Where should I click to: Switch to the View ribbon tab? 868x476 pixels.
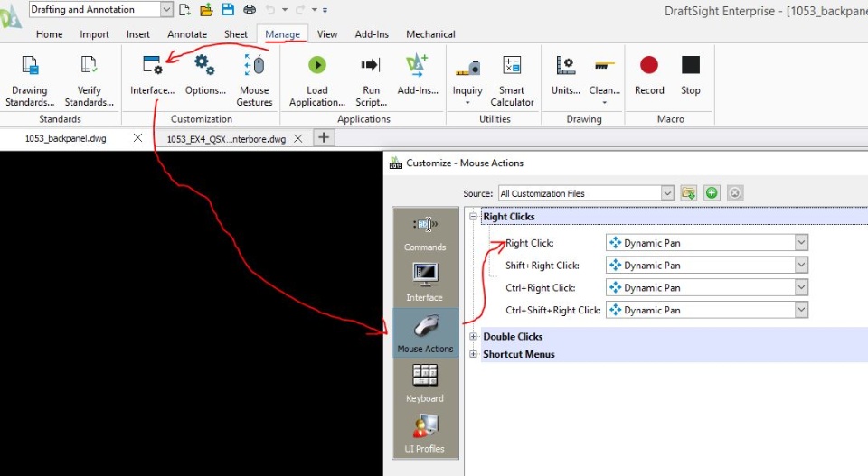(x=327, y=34)
